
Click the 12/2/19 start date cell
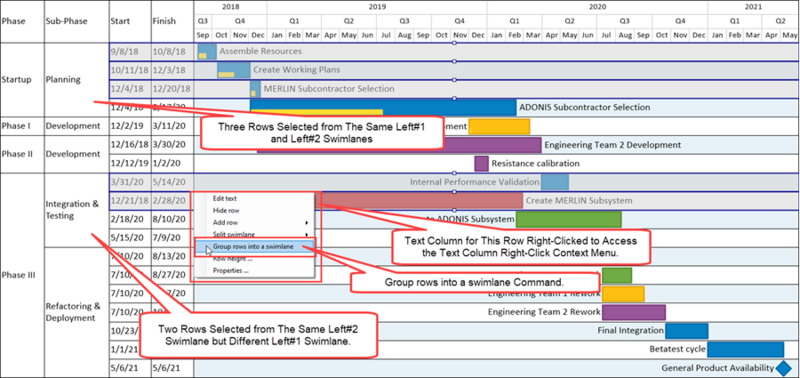130,126
